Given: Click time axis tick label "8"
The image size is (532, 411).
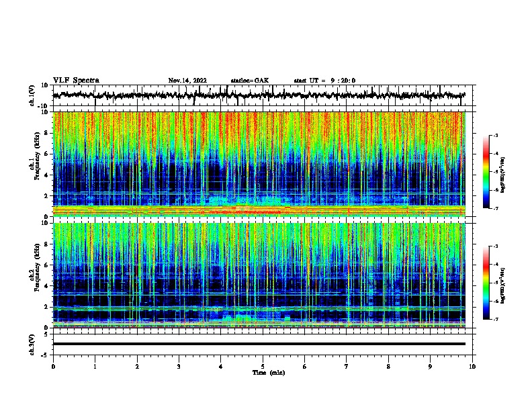Looking at the screenshot, I should (388, 367).
